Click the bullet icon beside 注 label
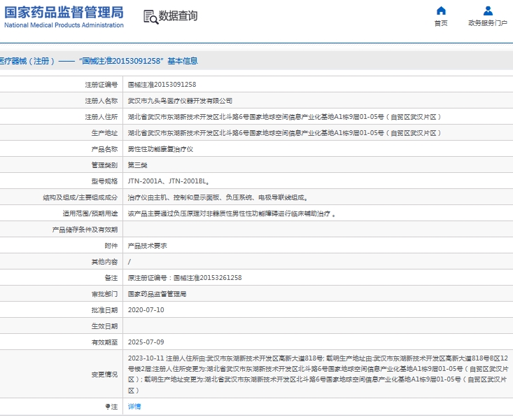513x420 pixels. click(x=108, y=406)
